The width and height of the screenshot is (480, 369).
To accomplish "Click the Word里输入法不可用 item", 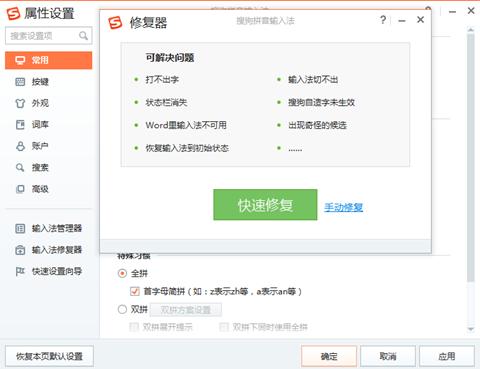I will click(186, 125).
